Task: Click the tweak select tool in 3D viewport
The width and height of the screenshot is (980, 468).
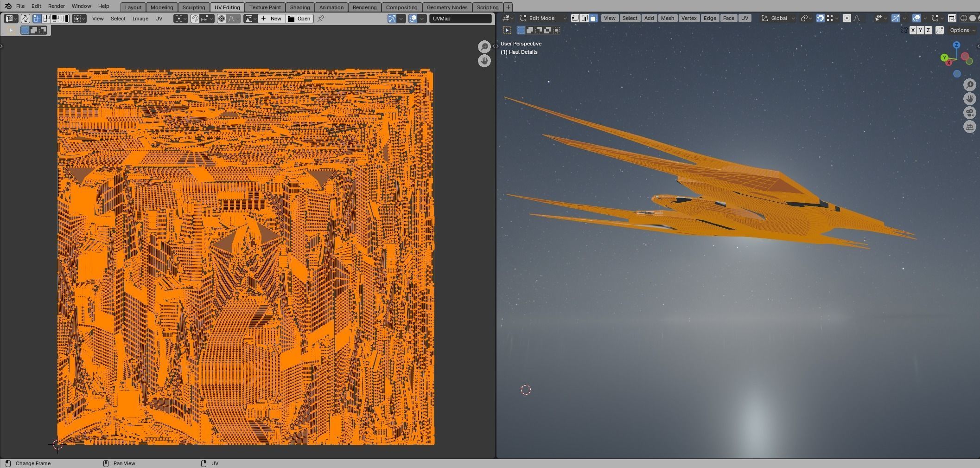Action: (x=507, y=30)
